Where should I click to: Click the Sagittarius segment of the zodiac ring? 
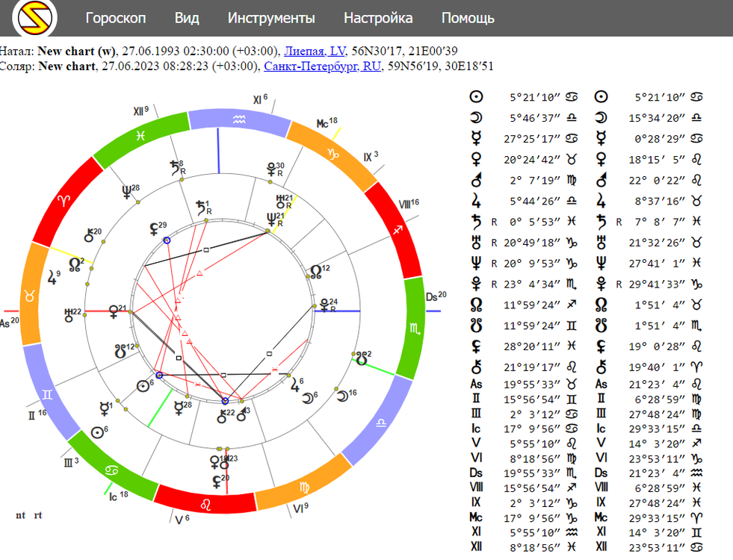point(398,230)
